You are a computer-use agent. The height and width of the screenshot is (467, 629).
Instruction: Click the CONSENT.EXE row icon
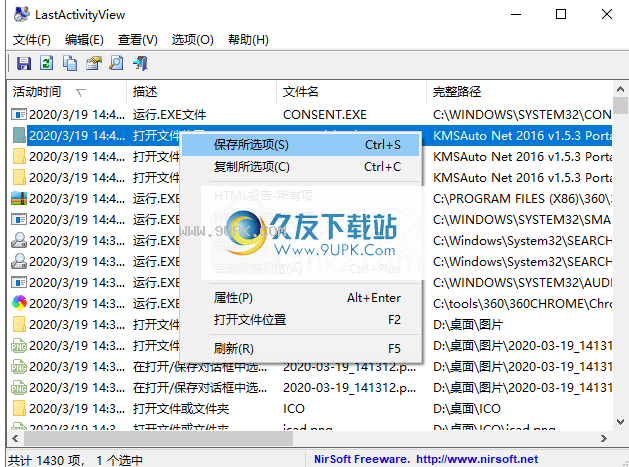tap(18, 115)
